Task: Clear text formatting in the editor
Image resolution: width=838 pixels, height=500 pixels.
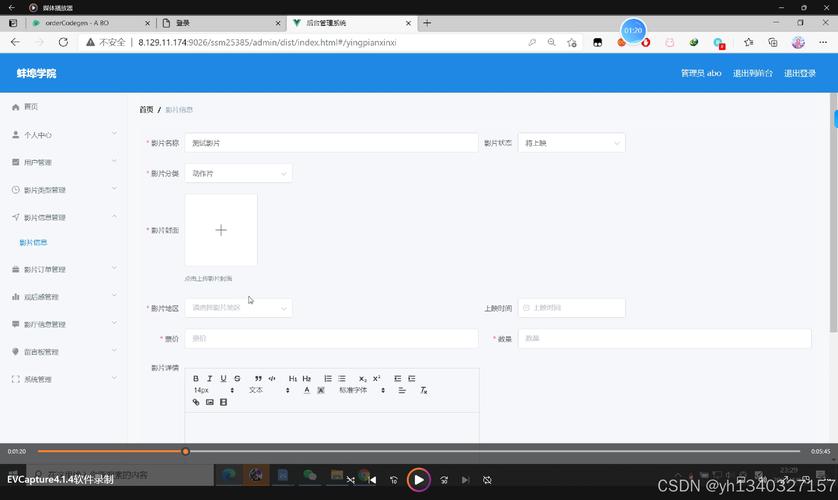Action: pyautogui.click(x=423, y=390)
